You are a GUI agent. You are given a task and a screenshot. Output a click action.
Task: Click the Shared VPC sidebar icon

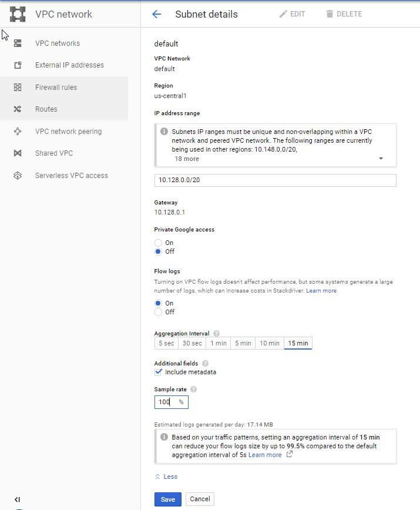click(18, 153)
